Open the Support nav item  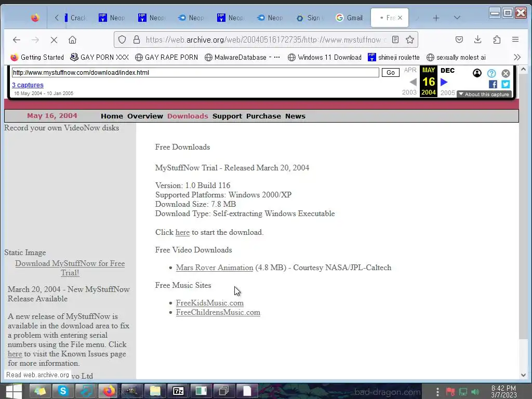point(228,116)
